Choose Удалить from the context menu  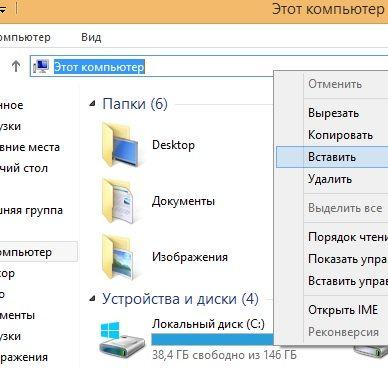pos(332,179)
